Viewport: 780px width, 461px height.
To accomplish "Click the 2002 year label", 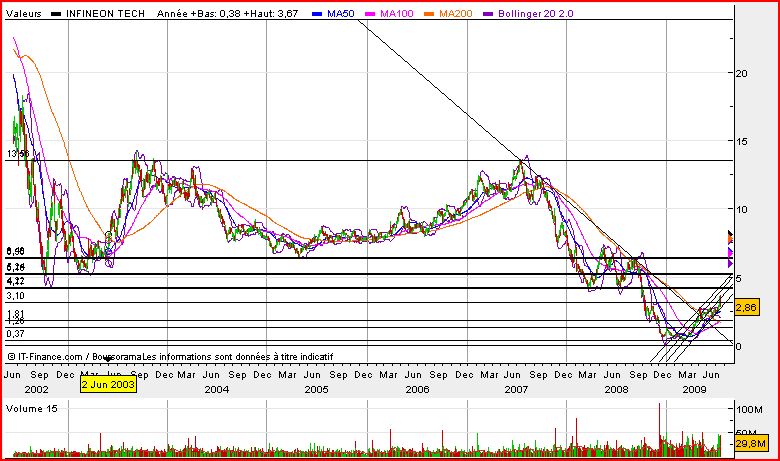I will (36, 389).
